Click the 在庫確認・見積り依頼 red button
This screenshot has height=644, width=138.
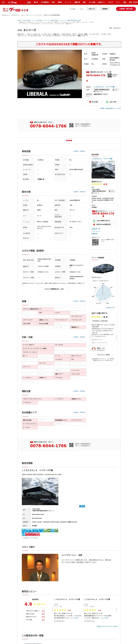126,9
